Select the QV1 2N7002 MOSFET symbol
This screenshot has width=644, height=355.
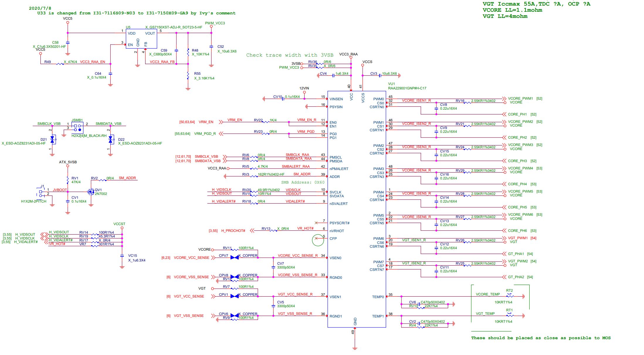91,192
